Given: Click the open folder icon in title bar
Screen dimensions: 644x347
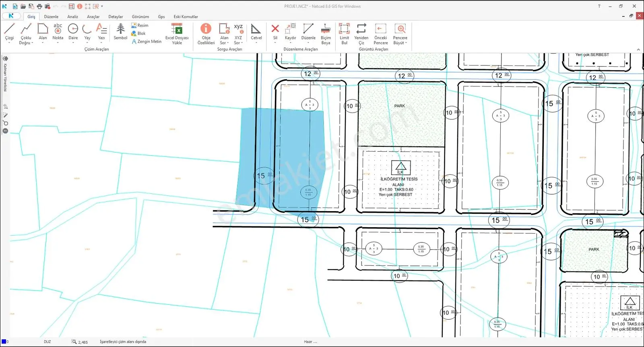Looking at the screenshot, I should (23, 6).
